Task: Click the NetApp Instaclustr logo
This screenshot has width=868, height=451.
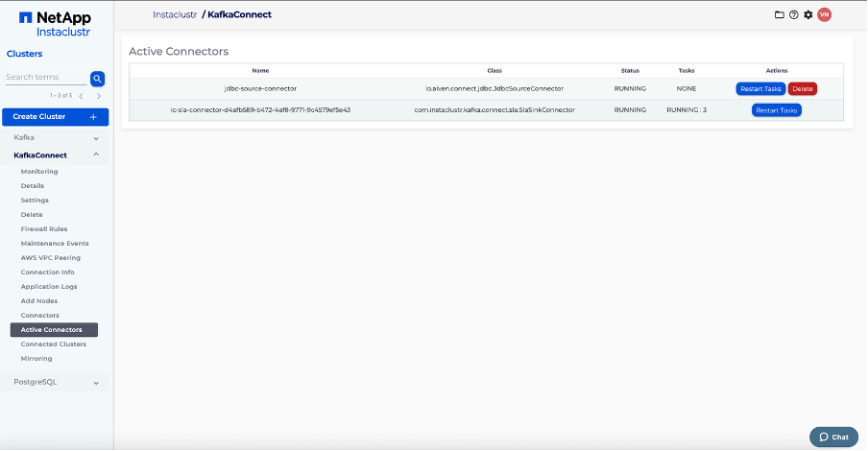Action: [x=54, y=24]
